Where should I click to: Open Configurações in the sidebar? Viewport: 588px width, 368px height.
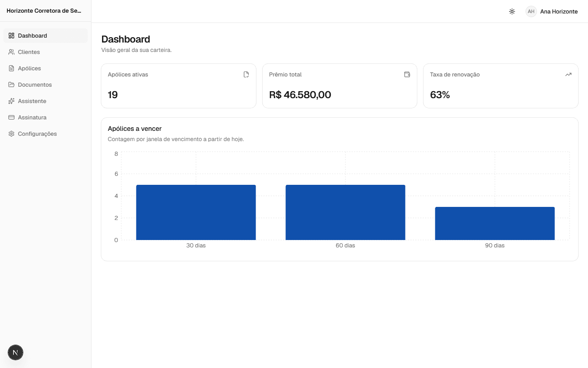click(45, 134)
